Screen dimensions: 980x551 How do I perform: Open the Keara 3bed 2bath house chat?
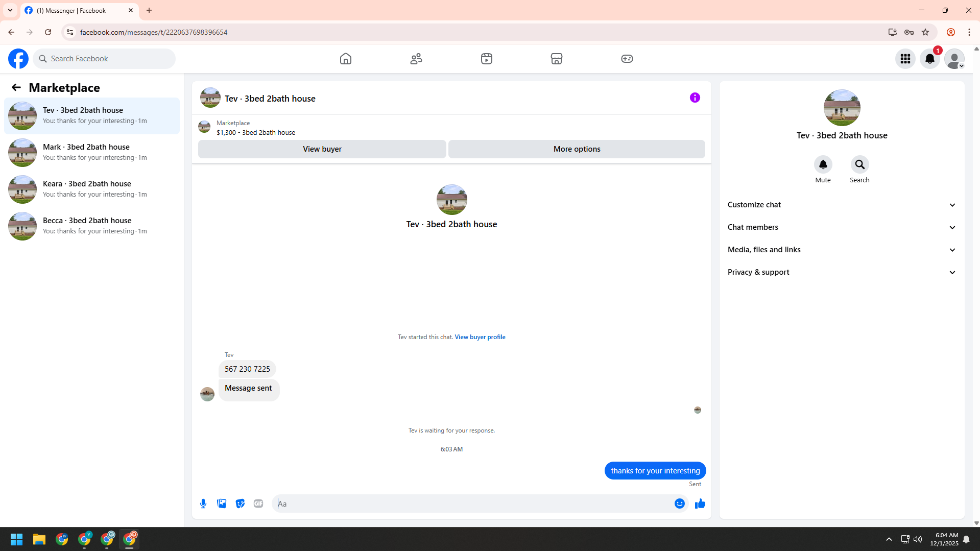[x=92, y=189]
